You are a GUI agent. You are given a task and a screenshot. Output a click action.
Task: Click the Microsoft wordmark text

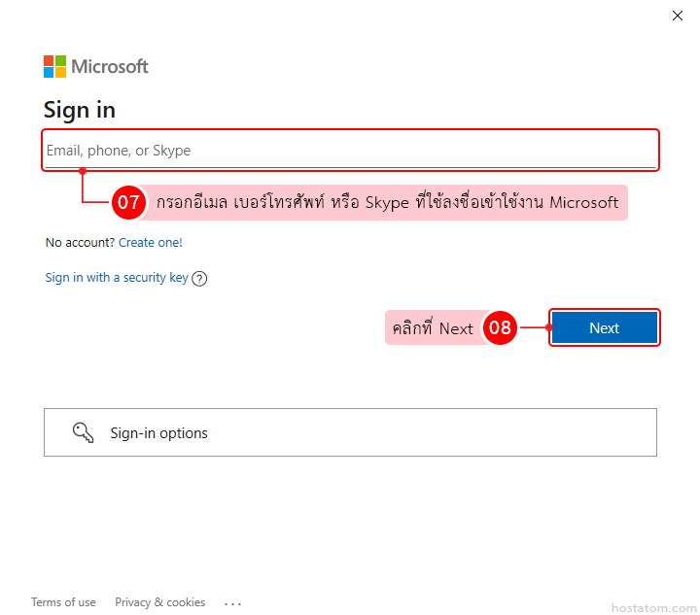point(110,67)
